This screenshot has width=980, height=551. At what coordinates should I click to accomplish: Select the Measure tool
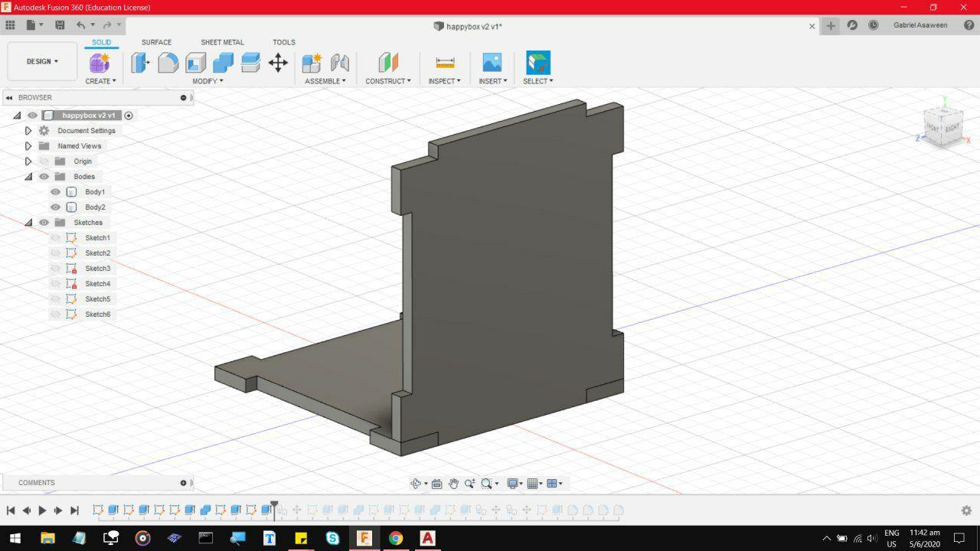pyautogui.click(x=445, y=63)
